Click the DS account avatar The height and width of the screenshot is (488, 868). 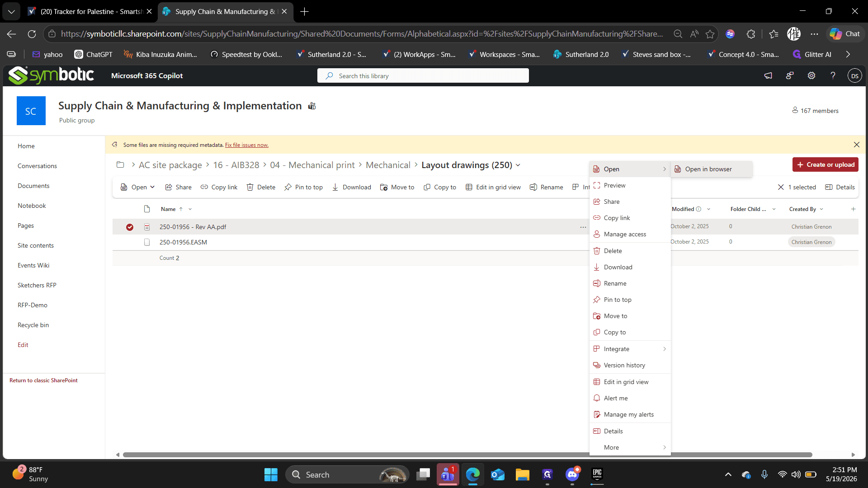854,76
